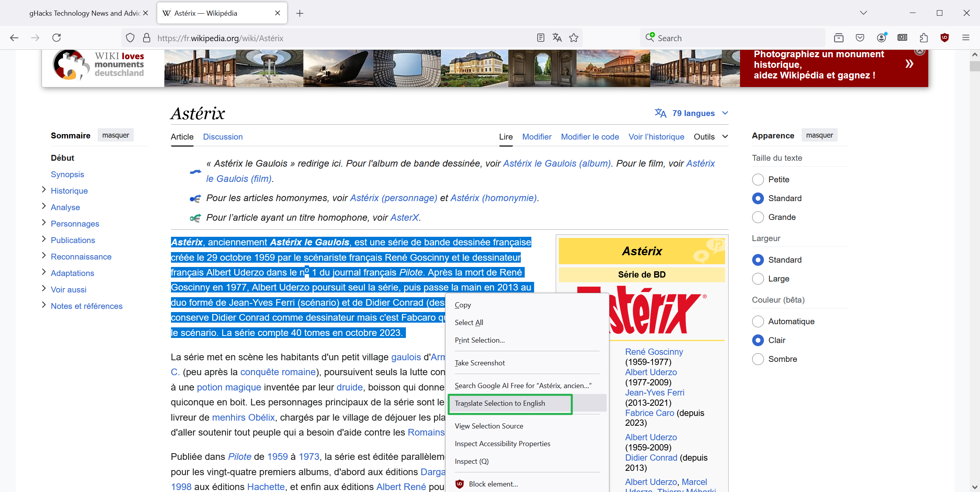Select Petite text size
Viewport: 980px width, 492px height.
(x=758, y=180)
